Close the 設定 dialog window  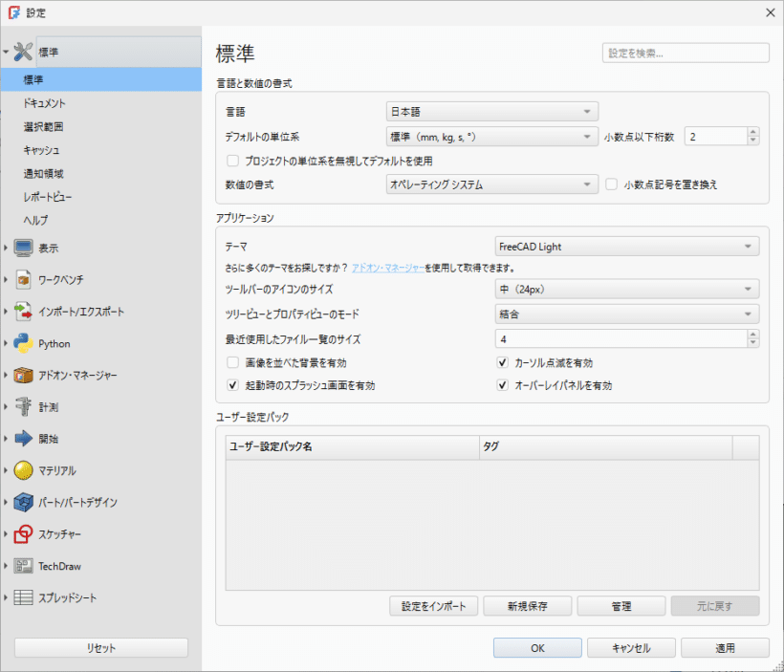point(771,12)
